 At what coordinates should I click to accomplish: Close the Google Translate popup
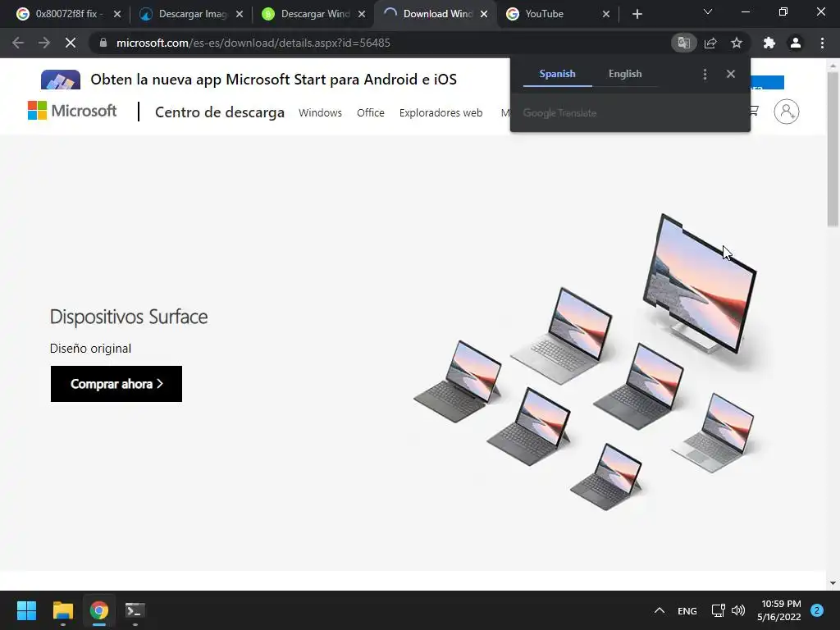click(x=731, y=74)
